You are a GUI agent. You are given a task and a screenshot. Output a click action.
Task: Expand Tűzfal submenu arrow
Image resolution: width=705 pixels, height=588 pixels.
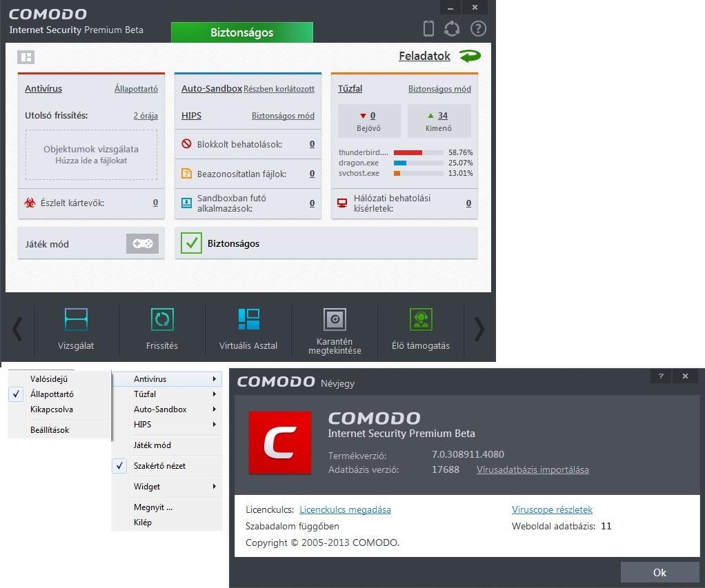tap(215, 394)
